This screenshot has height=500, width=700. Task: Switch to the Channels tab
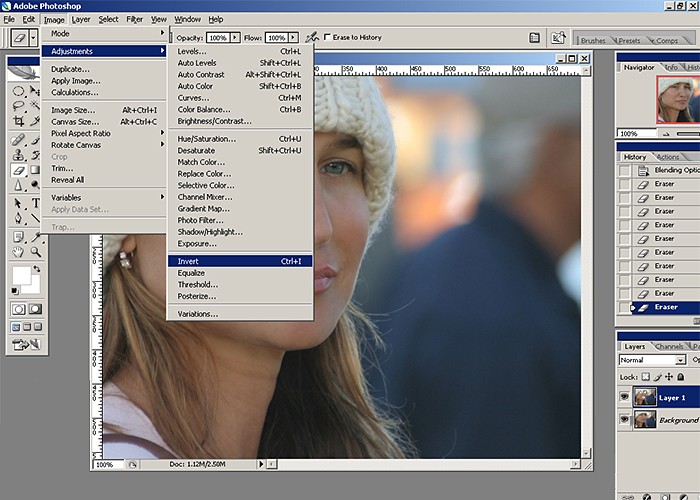669,346
